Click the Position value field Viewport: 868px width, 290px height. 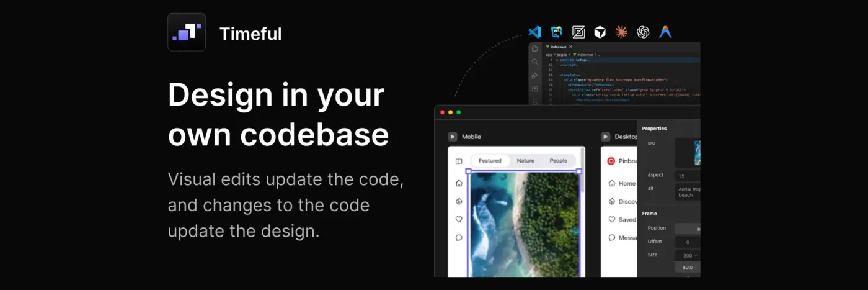pyautogui.click(x=688, y=229)
